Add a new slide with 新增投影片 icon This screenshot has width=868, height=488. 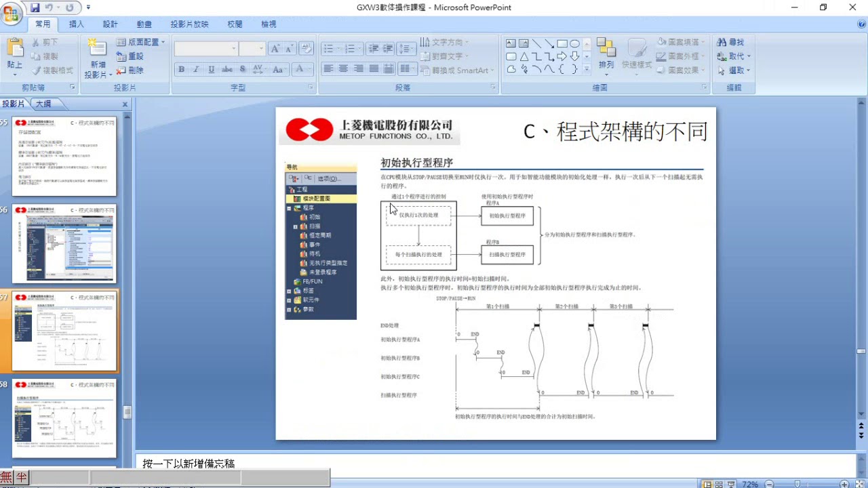click(x=98, y=48)
